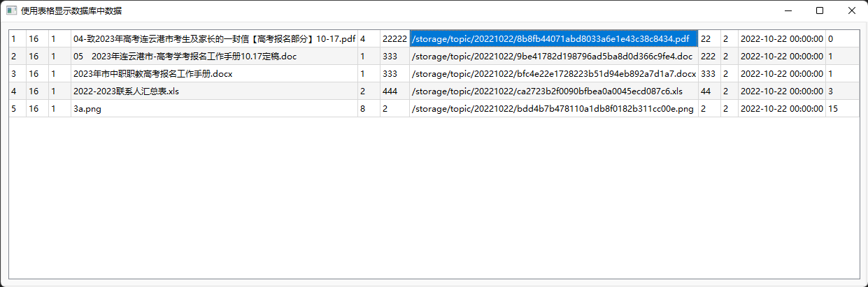Select the 2022-2023联系人汇总表.xls cell

[214, 91]
